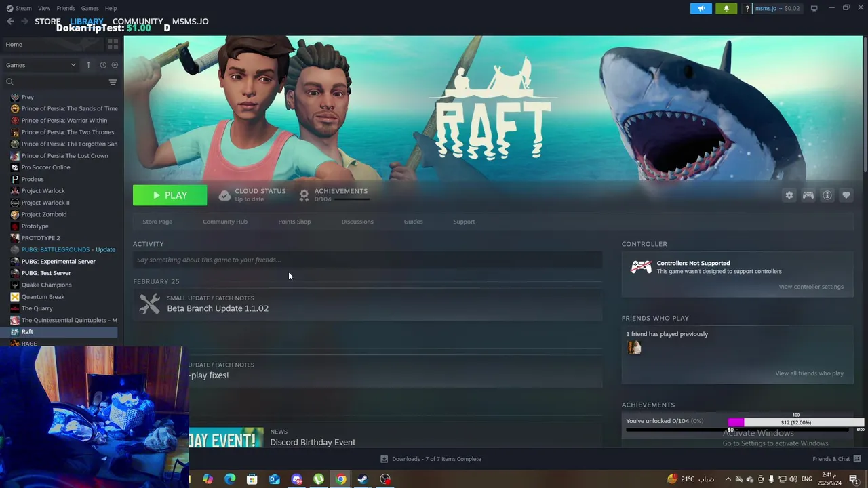The width and height of the screenshot is (868, 488).
Task: Open View all friends who play
Action: coord(810,373)
